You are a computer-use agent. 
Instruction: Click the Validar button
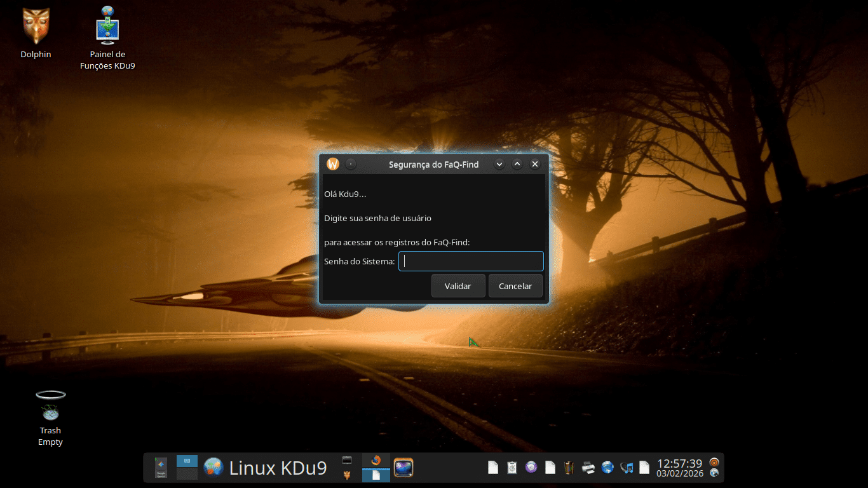pyautogui.click(x=458, y=286)
